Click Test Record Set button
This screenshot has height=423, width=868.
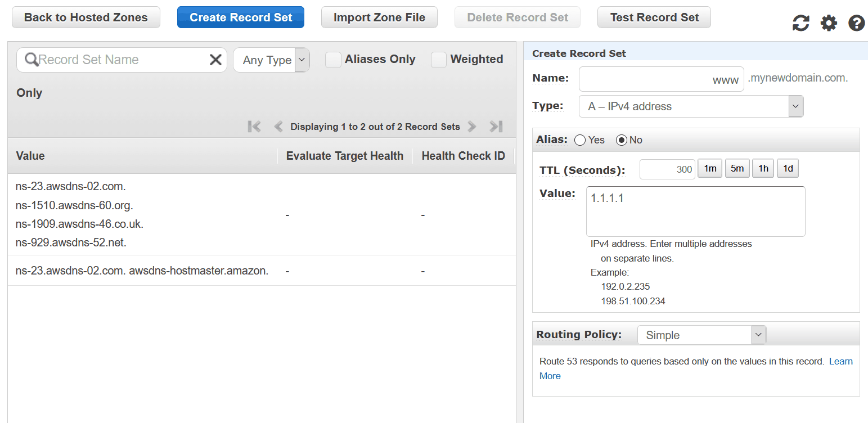[x=654, y=17]
